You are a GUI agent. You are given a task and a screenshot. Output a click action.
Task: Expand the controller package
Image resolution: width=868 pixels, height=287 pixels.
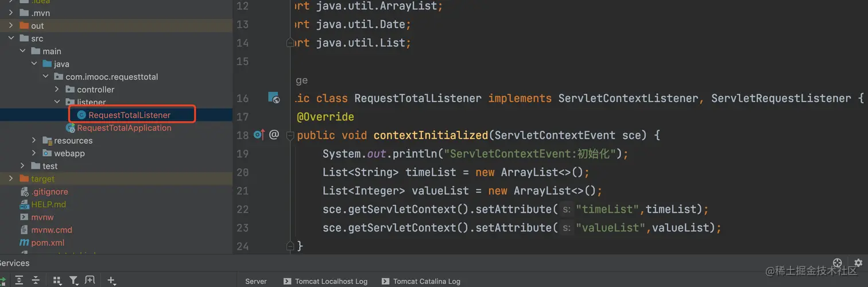[x=57, y=90]
